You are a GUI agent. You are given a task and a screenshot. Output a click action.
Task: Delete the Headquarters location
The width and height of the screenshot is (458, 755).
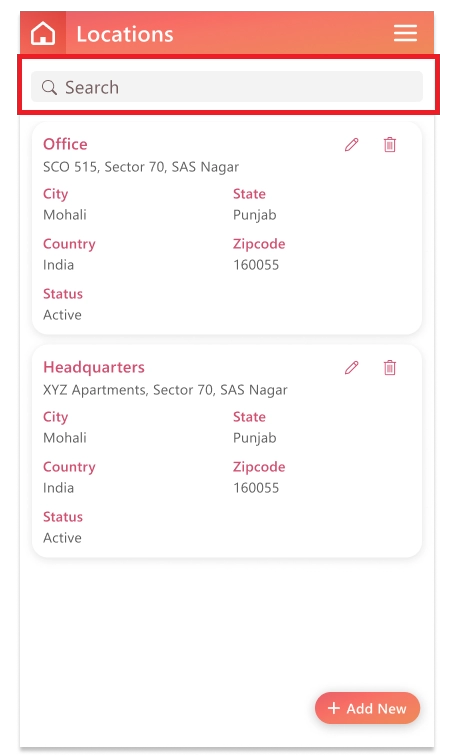pos(390,367)
